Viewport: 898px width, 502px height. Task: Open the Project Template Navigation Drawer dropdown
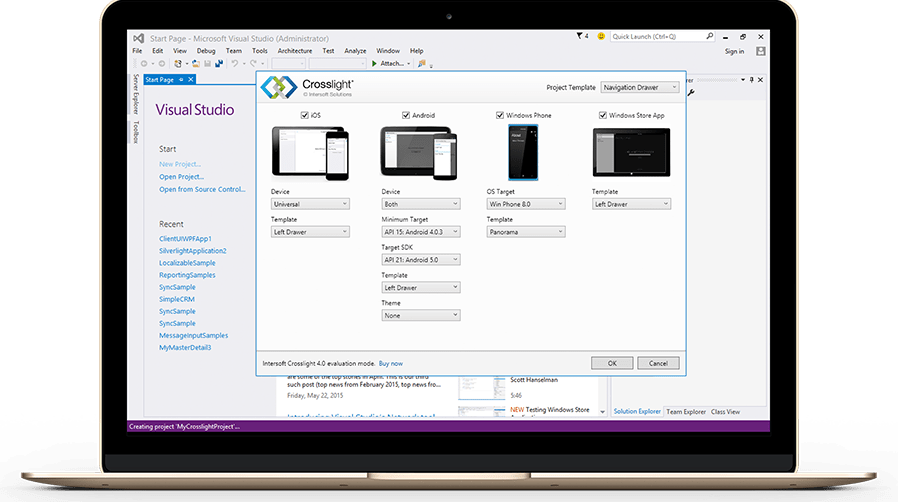click(x=640, y=88)
